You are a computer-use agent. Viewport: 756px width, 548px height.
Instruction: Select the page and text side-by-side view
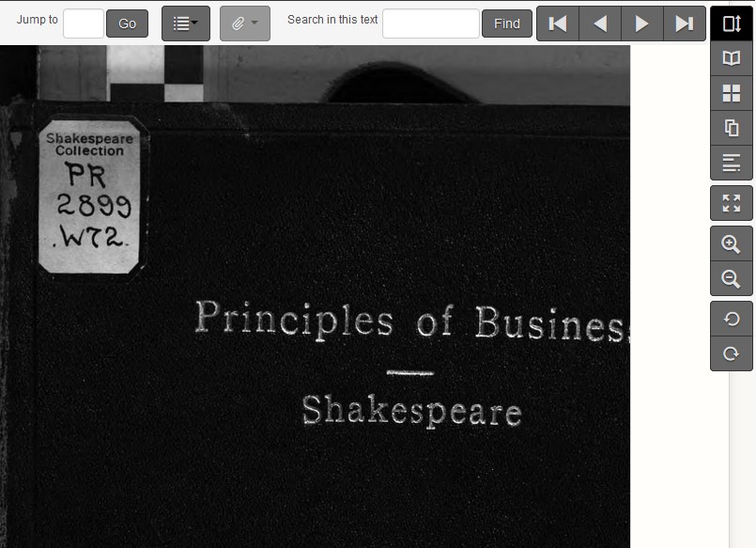point(732,128)
